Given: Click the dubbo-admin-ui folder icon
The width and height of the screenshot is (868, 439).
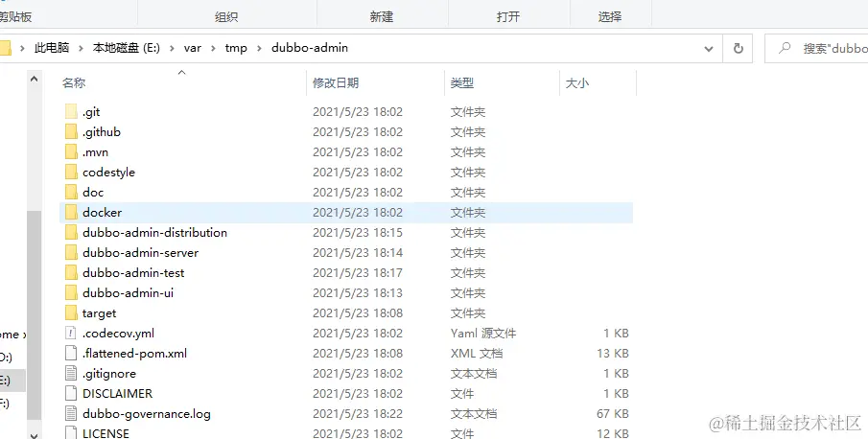Looking at the screenshot, I should point(71,292).
